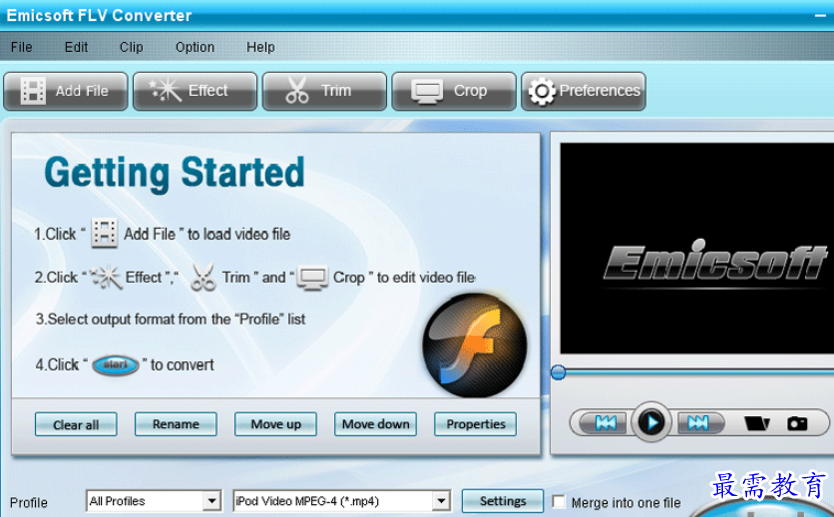Viewport: 834px width, 517px height.
Task: Expand the All Profiles dropdown
Action: (153, 501)
